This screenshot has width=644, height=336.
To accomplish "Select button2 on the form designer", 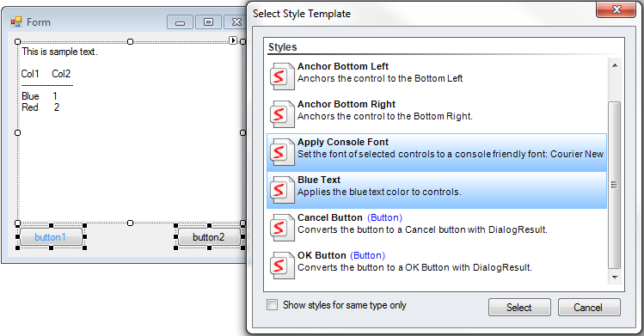I will 209,237.
